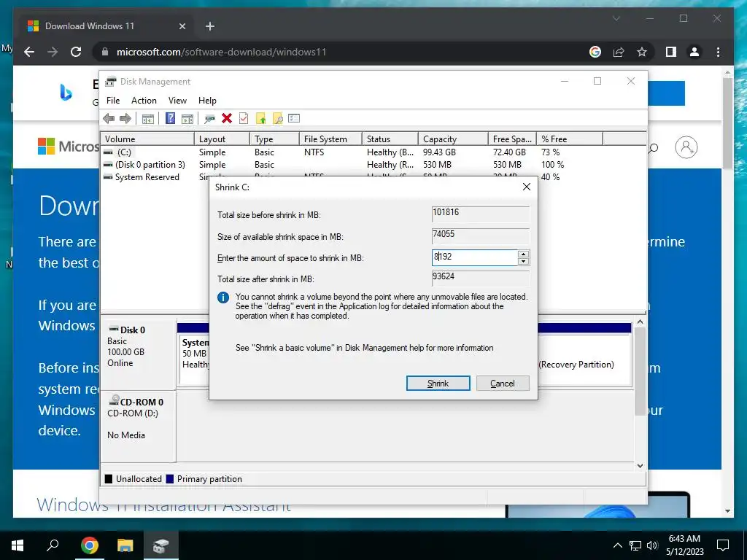The image size is (747, 560).
Task: Click the Forward arrow in Disk Management toolbar
Action: click(x=125, y=119)
